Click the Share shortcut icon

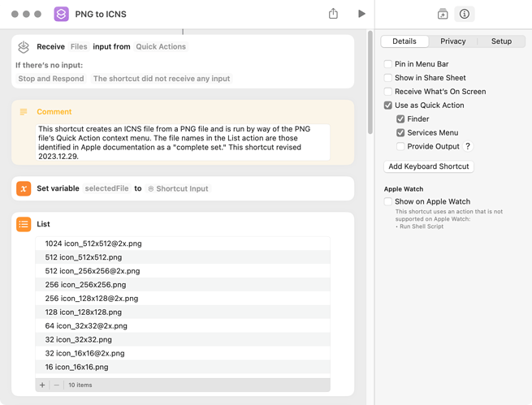tap(333, 14)
